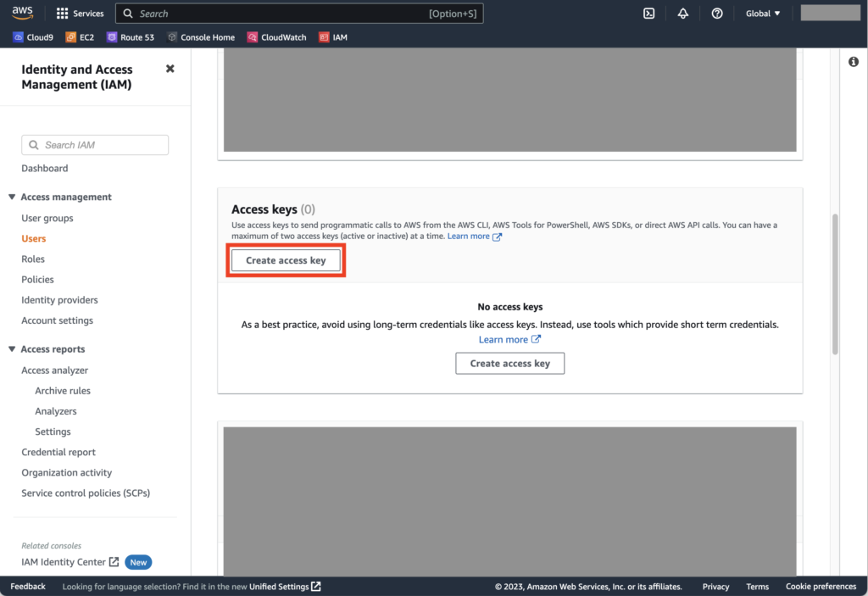Select Users in the sidebar
Image resolution: width=868 pixels, height=596 pixels.
(x=34, y=239)
